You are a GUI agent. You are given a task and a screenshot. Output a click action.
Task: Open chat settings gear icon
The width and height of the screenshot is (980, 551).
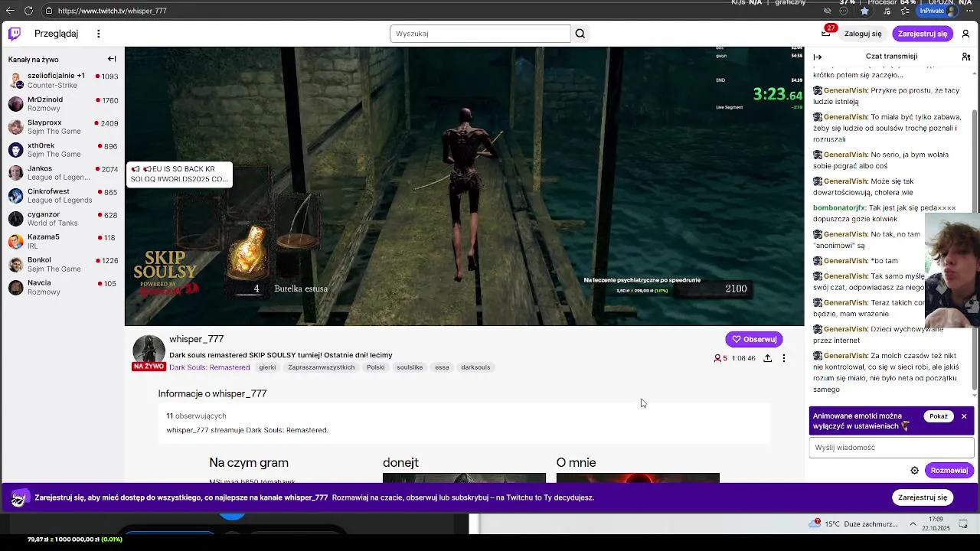click(x=914, y=471)
